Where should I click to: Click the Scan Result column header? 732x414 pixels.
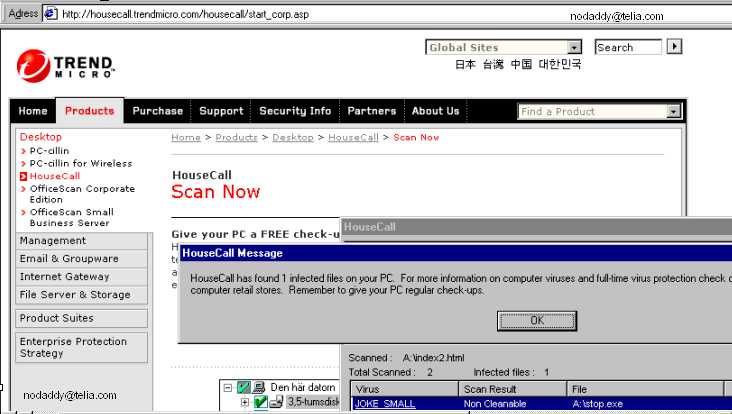[x=513, y=389]
